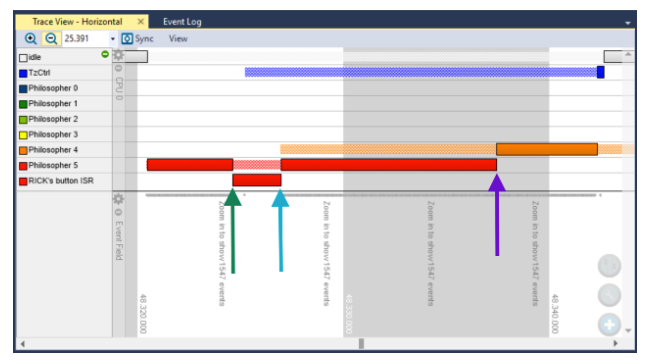
Task: Click the zoom in magnifier icon
Action: click(x=30, y=39)
